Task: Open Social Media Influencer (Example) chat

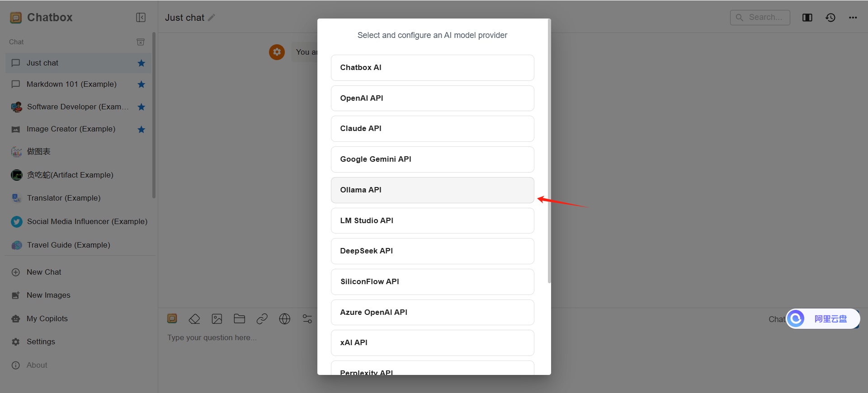Action: click(x=78, y=221)
